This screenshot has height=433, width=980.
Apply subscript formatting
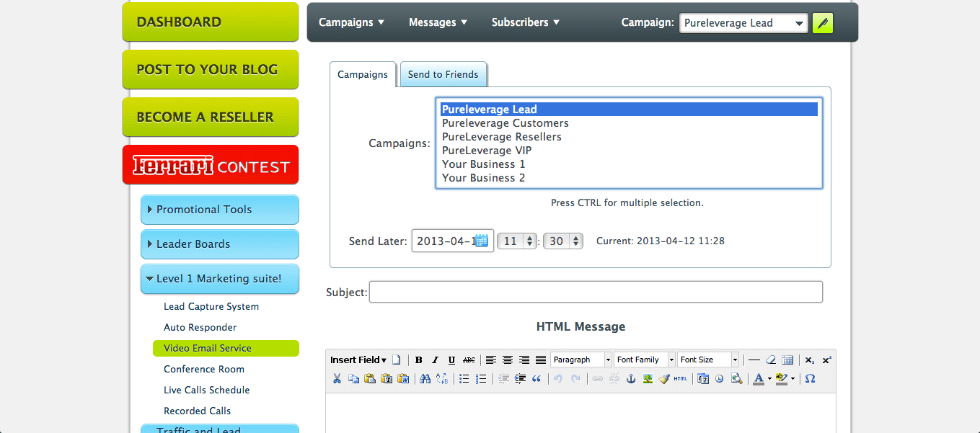[x=810, y=360]
